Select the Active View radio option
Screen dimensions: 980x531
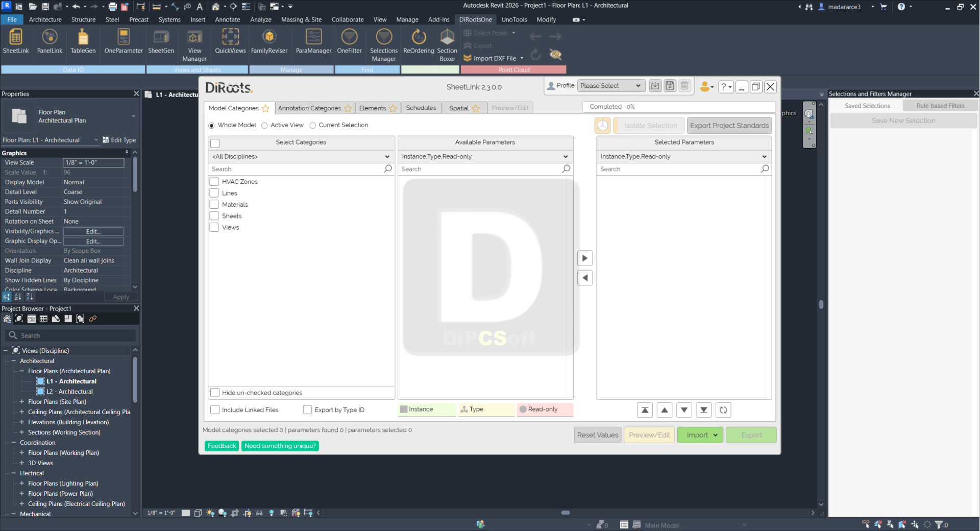(264, 126)
